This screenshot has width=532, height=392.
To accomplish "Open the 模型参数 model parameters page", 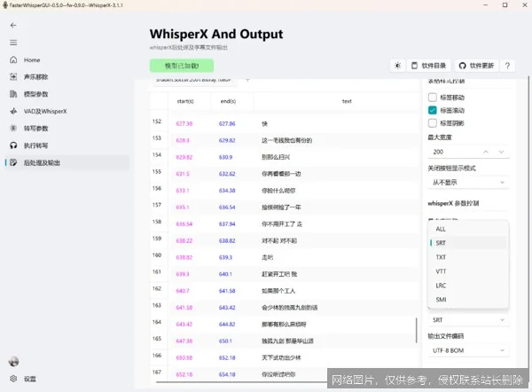I will pos(67,94).
